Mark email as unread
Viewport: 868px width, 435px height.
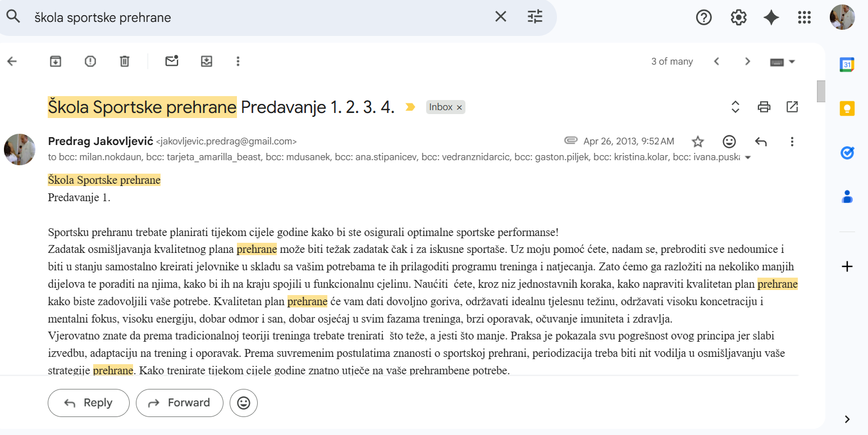pos(172,61)
